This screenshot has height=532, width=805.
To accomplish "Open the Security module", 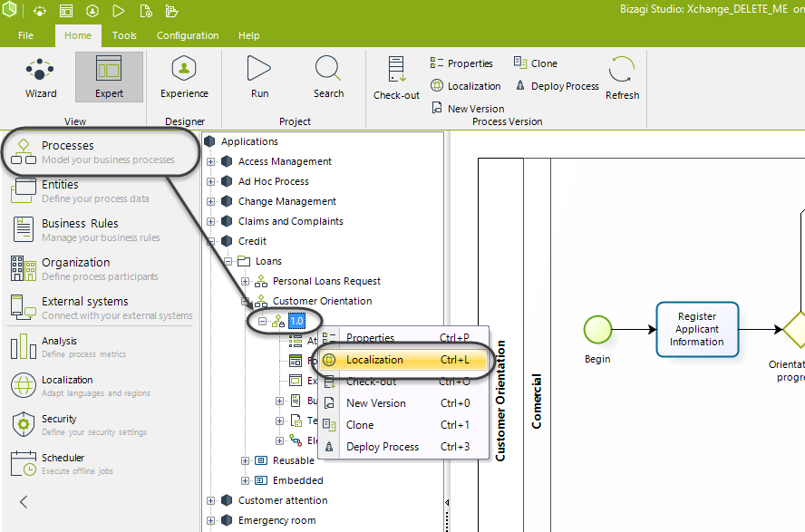I will tap(100, 425).
